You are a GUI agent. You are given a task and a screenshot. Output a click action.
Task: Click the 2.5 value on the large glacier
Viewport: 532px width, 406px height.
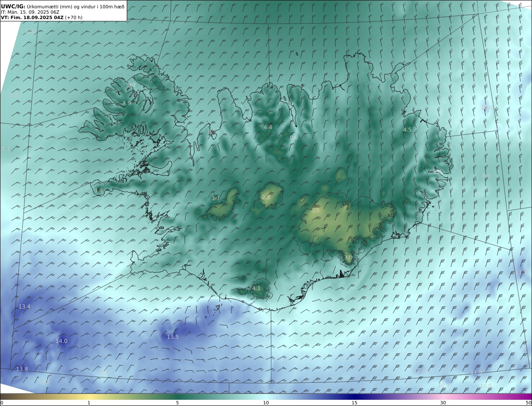tap(315, 210)
